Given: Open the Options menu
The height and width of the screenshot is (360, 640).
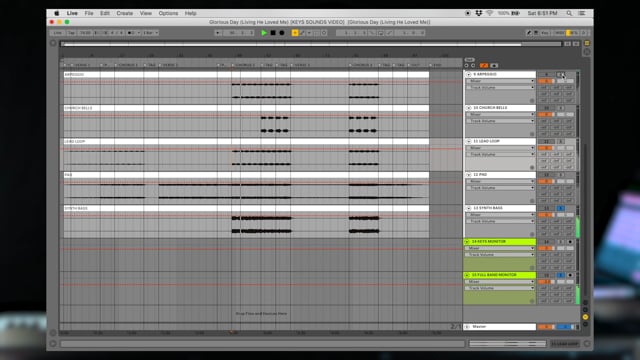Looking at the screenshot, I should [168, 13].
